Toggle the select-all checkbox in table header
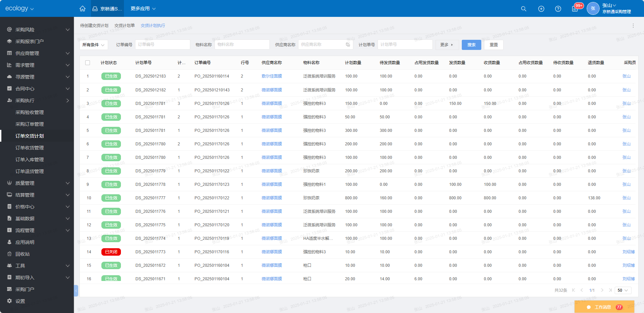 pyautogui.click(x=88, y=63)
